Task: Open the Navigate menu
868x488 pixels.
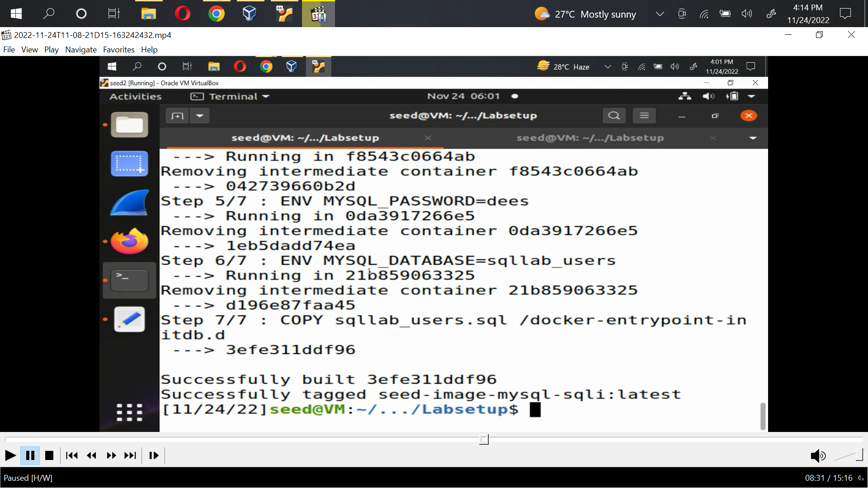Action: [81, 50]
